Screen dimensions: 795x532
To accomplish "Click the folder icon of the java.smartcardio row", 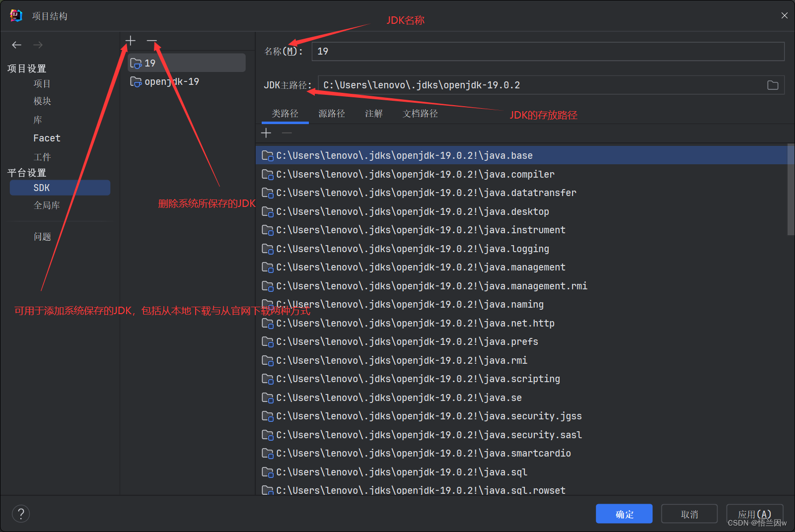I will point(268,454).
